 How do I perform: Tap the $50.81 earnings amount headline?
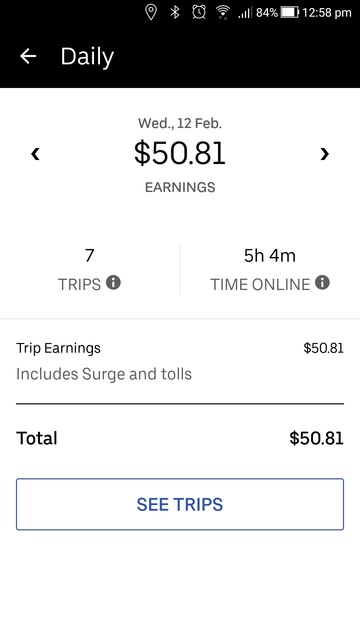[180, 153]
